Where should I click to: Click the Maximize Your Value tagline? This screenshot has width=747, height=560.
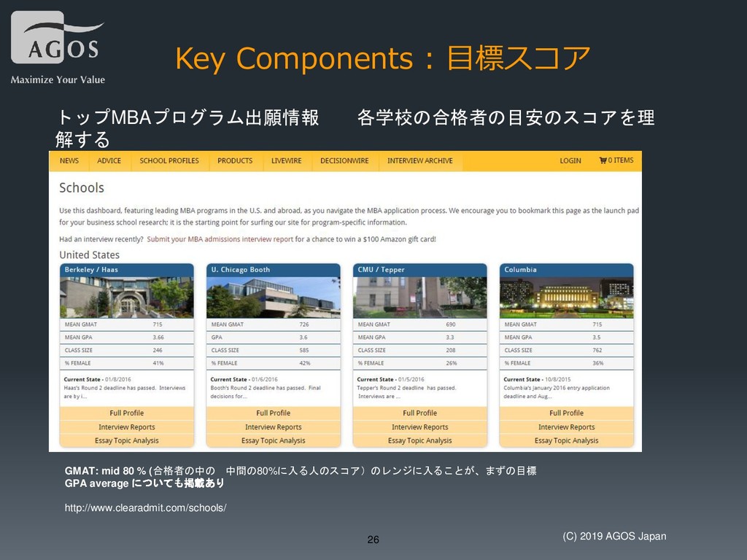58,79
